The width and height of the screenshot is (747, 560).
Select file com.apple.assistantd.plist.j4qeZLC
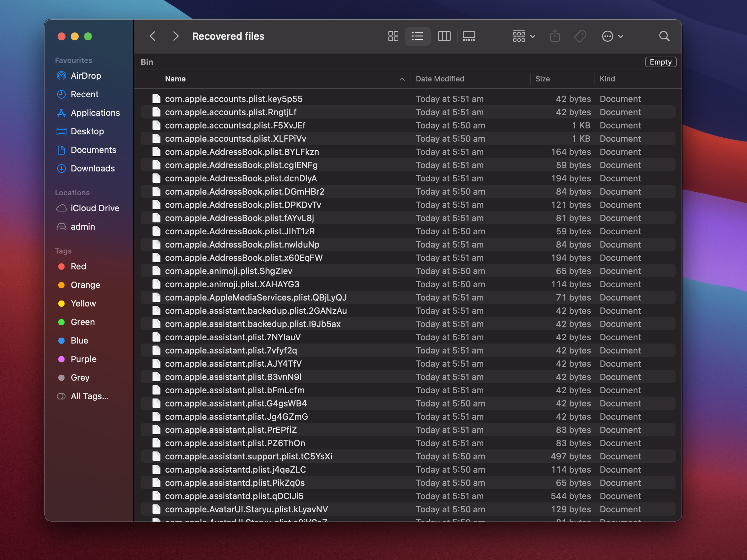coord(408,470)
